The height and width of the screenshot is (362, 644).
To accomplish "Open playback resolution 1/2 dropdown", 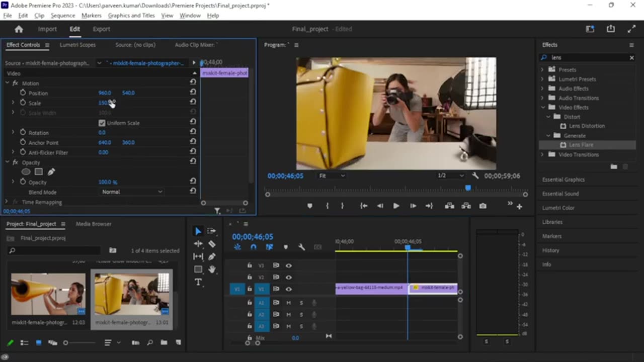I will (450, 175).
